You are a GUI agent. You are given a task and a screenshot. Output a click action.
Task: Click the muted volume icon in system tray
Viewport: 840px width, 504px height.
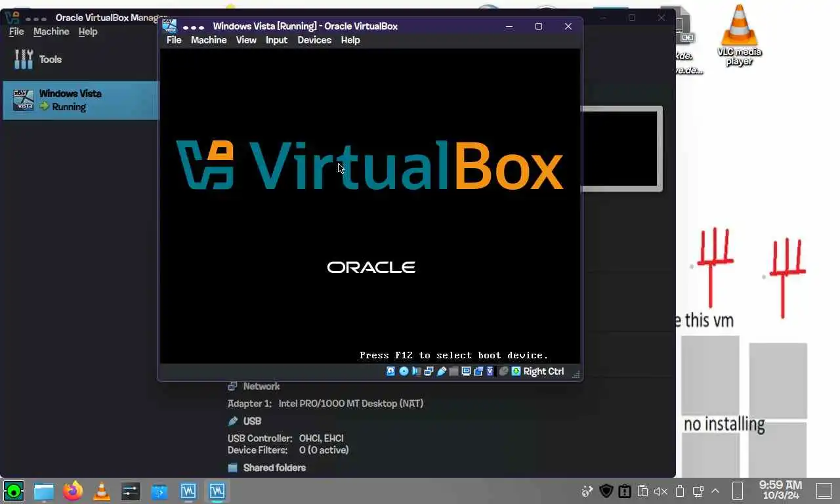(x=661, y=491)
